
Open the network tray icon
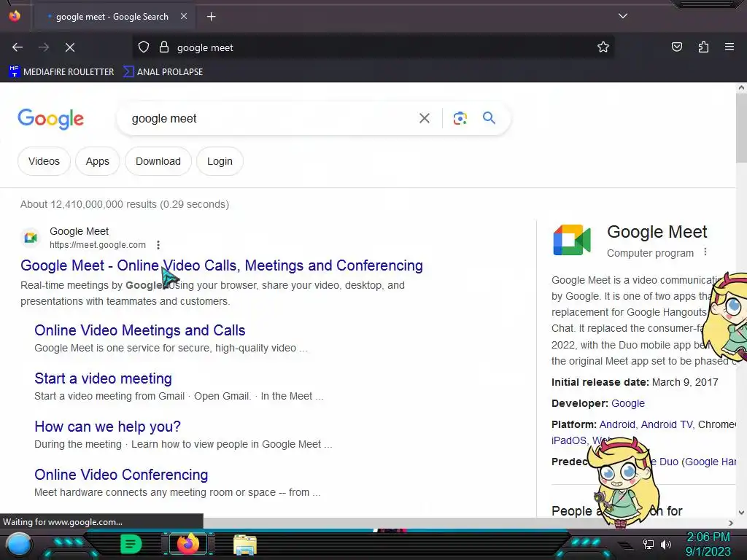[649, 544]
